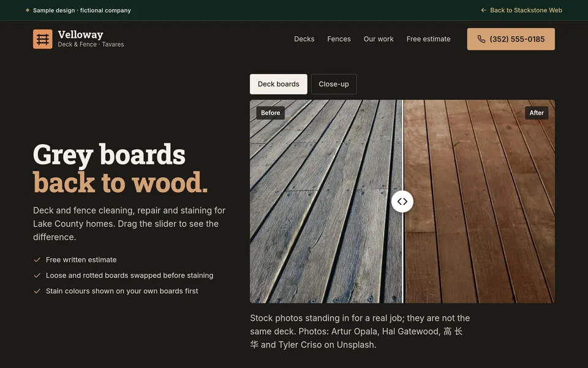Image resolution: width=588 pixels, height=368 pixels.
Task: Click the 'back to wood.' headline text
Action: 121,183
